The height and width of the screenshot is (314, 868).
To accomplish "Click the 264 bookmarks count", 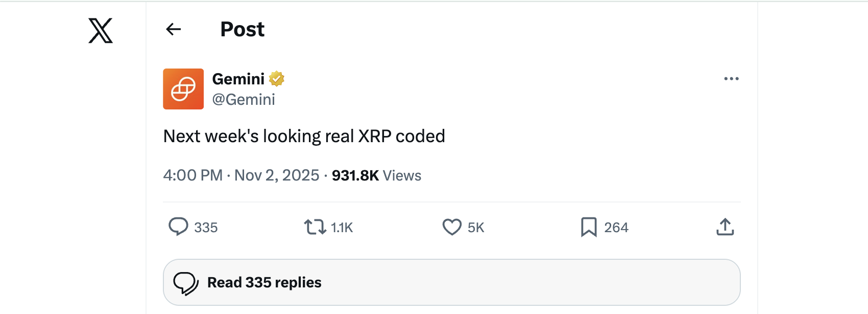I will [x=616, y=228].
